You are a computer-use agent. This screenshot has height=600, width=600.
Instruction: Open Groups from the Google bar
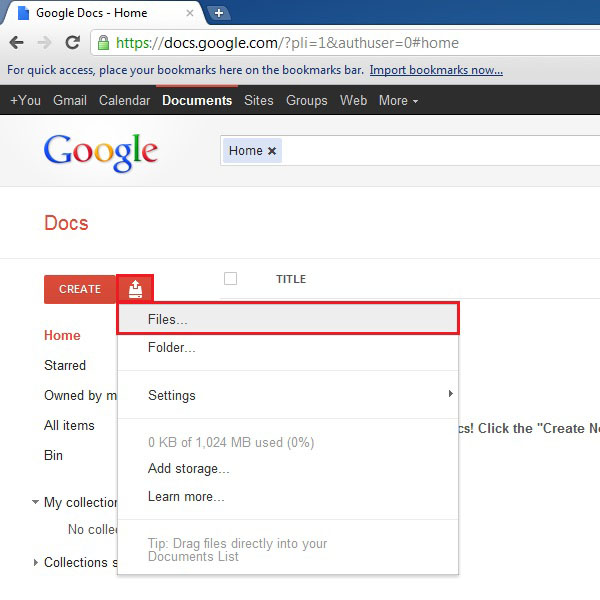[307, 100]
